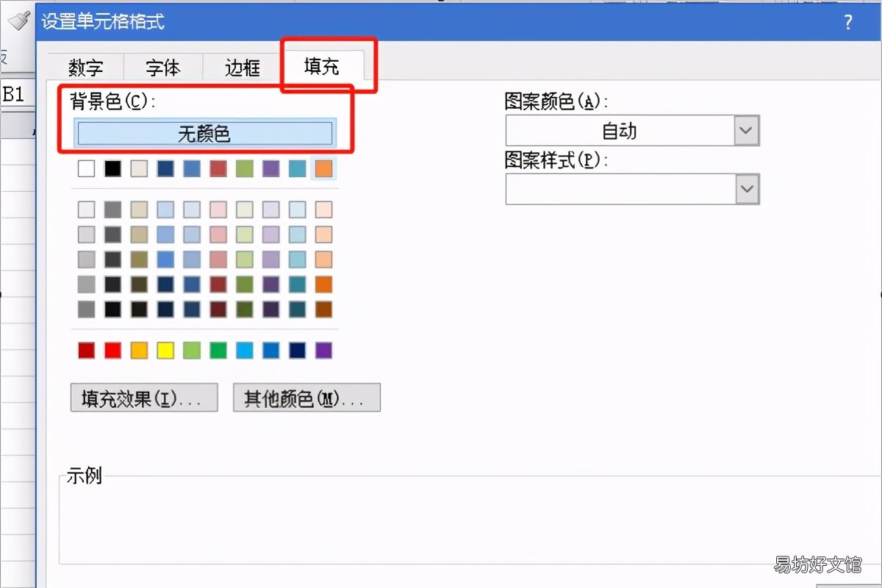Click the Name Box showing B1
The width and height of the screenshot is (882, 588).
coord(15,94)
